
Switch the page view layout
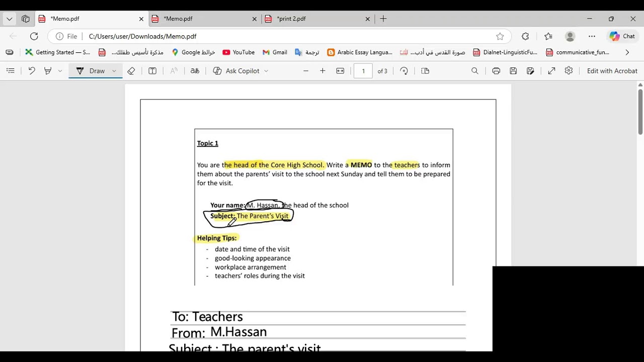tap(425, 71)
